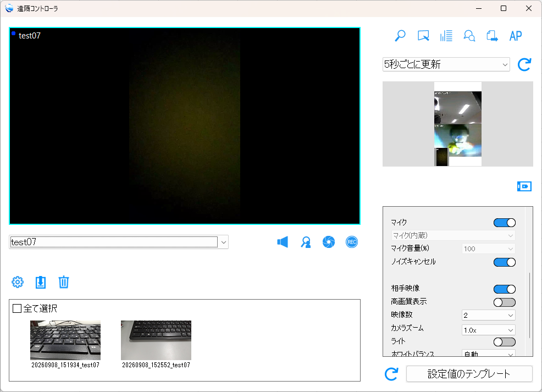Image resolution: width=542 pixels, height=392 pixels.
Task: Click the remote screen preview image
Action: [x=458, y=124]
